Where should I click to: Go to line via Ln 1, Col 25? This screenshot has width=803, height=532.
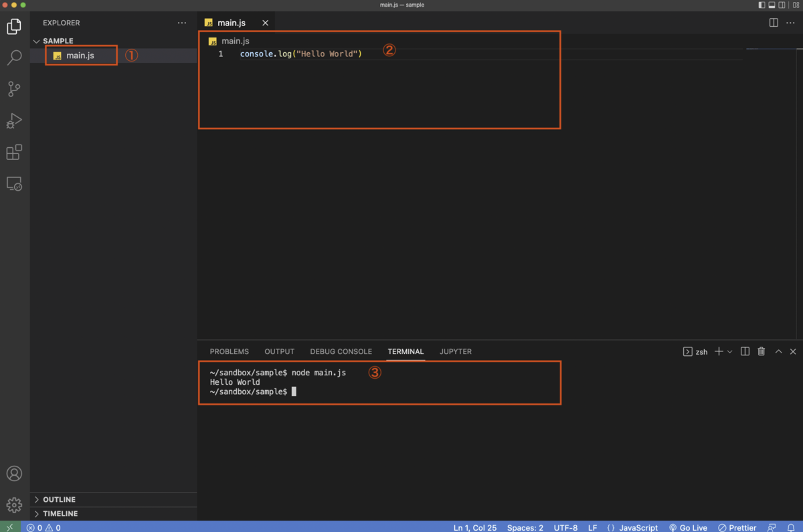point(475,527)
